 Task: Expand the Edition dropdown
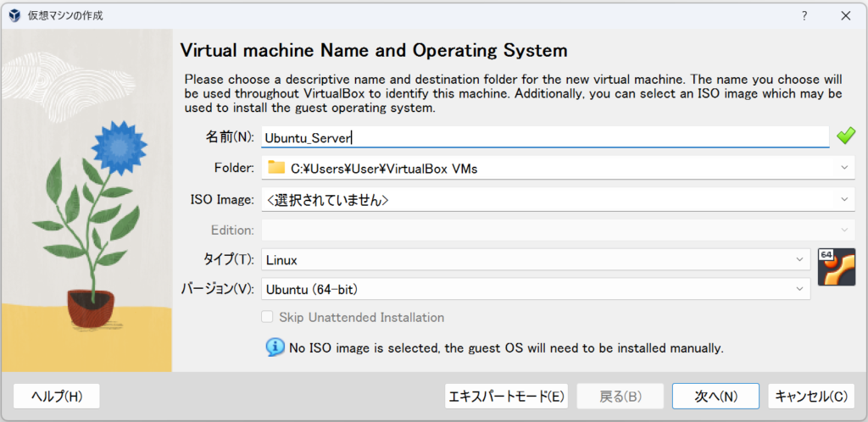point(845,230)
